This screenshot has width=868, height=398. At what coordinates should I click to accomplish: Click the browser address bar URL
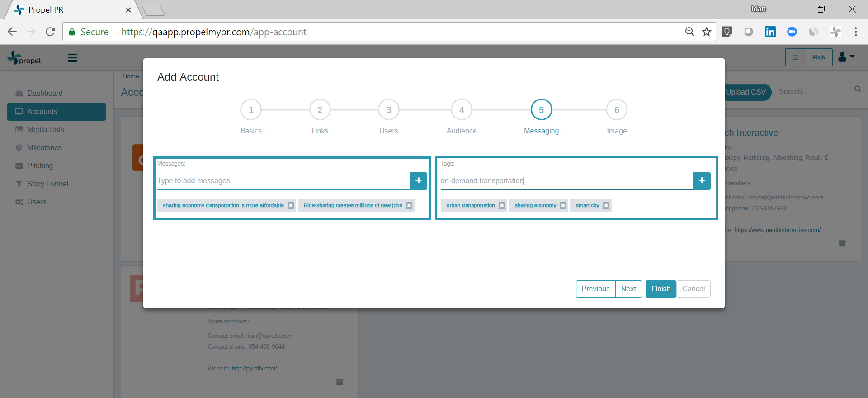click(214, 32)
